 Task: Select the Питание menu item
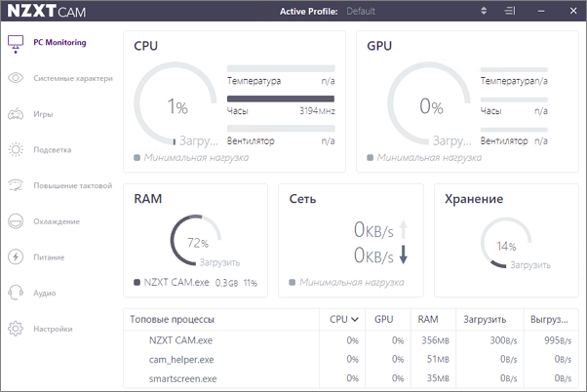coord(49,257)
